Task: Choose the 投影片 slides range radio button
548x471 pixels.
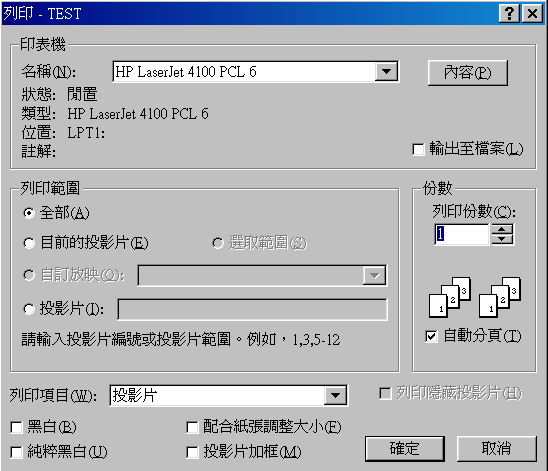Action: pyautogui.click(x=29, y=309)
